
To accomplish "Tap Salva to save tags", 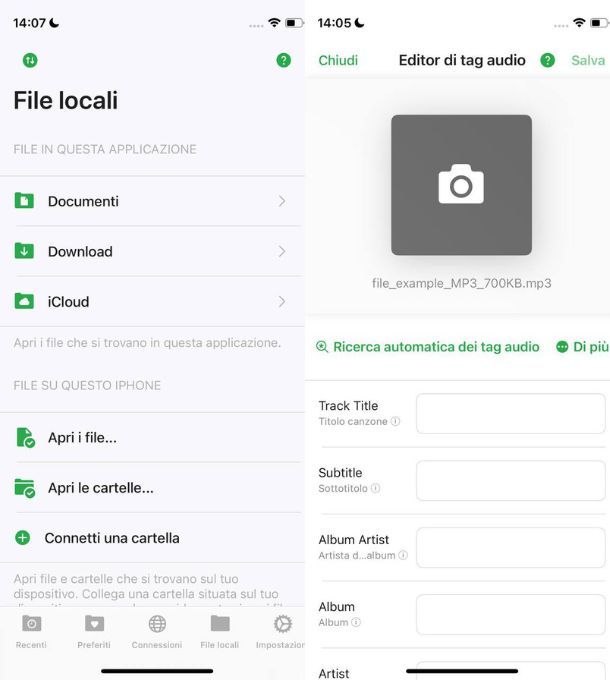I will coord(588,60).
